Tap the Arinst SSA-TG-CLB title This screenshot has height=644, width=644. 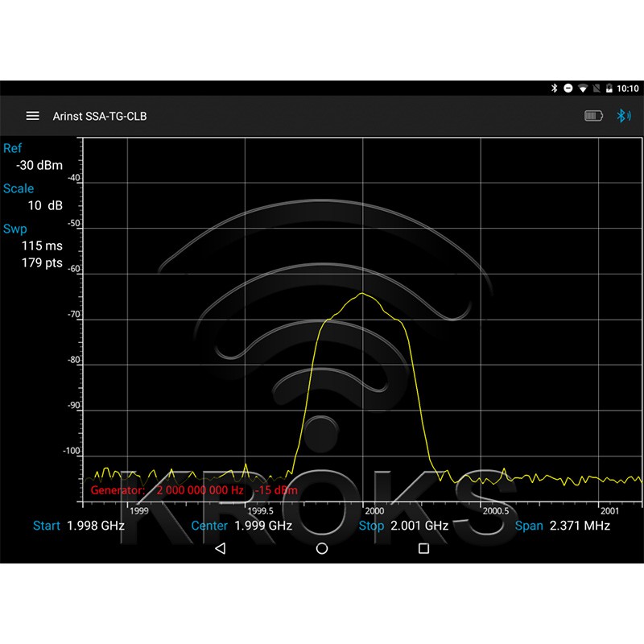pos(100,116)
